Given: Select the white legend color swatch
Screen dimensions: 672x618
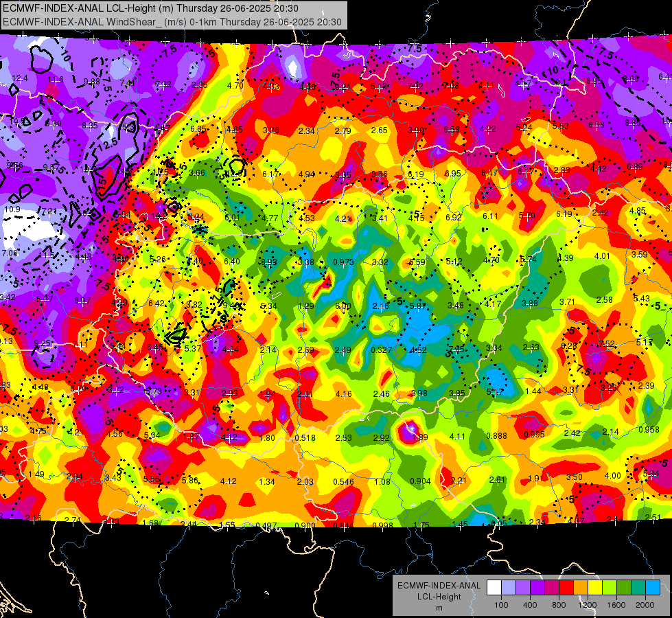Looking at the screenshot, I should point(494,588).
